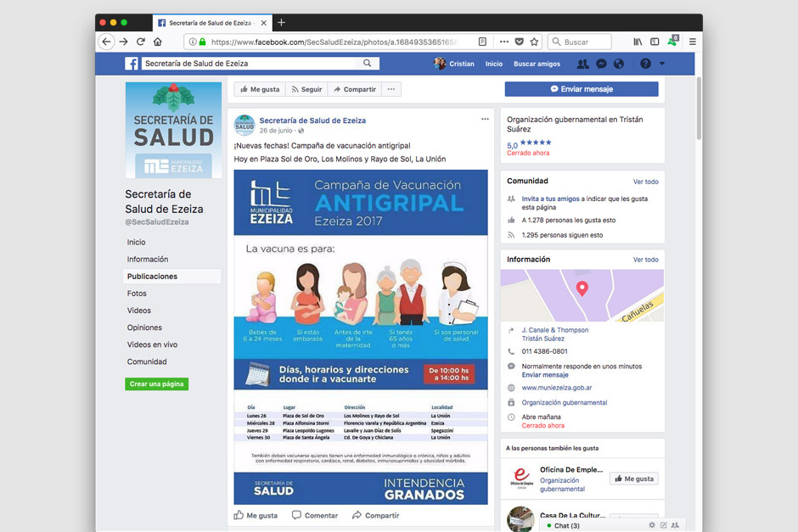Screen dimensions: 798x532
Task: Share the page with top Compartir button
Action: [354, 89]
